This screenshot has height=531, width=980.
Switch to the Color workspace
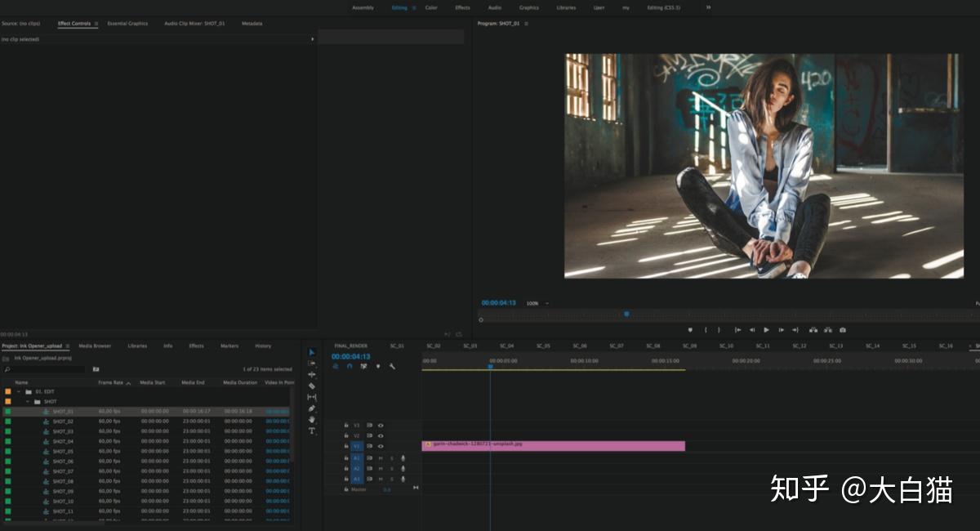[431, 7]
